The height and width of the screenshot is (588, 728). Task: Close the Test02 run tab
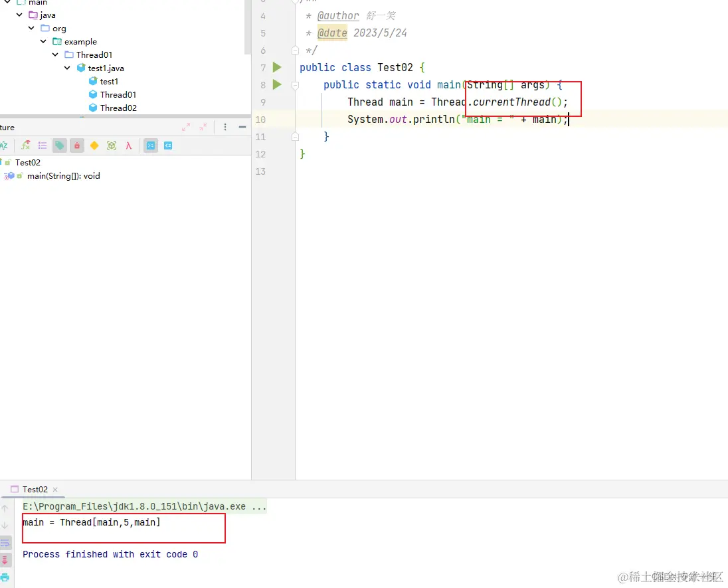(x=55, y=490)
